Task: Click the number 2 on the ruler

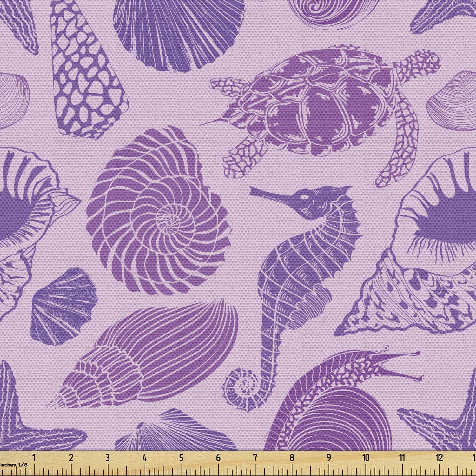Action: 71,458
